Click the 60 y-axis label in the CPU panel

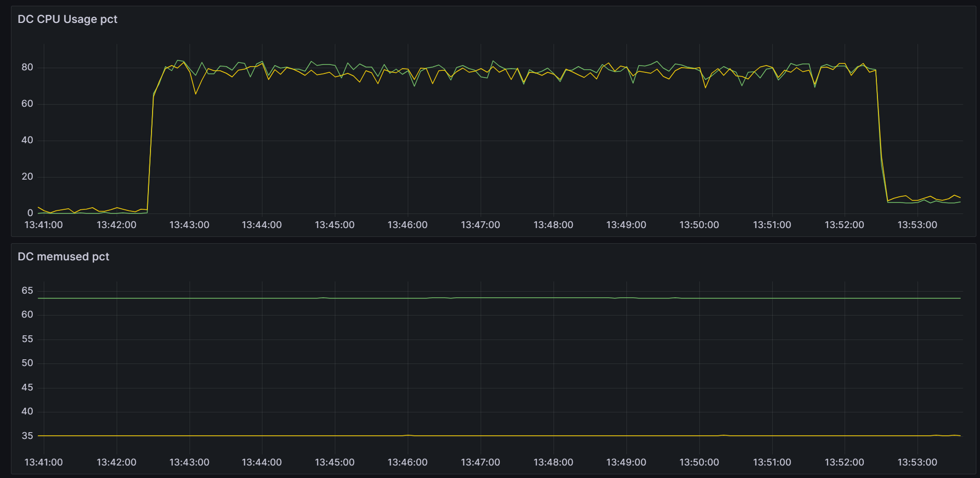pyautogui.click(x=27, y=104)
